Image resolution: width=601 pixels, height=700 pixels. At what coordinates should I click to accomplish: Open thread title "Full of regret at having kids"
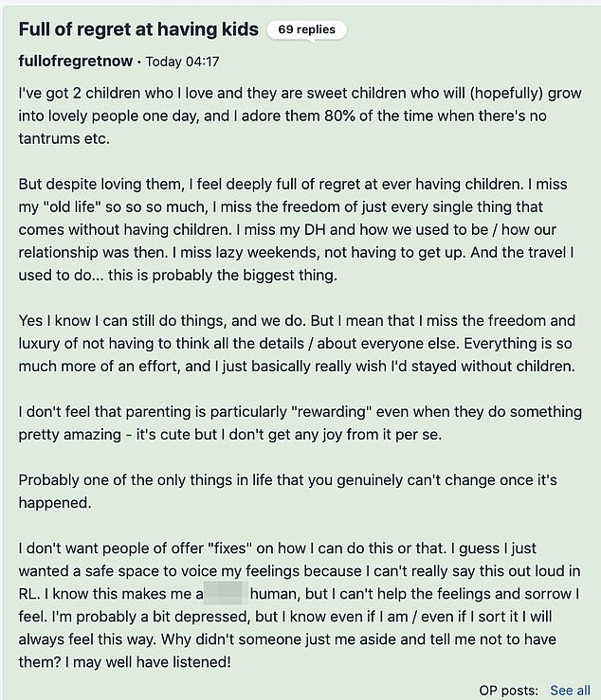(x=138, y=29)
